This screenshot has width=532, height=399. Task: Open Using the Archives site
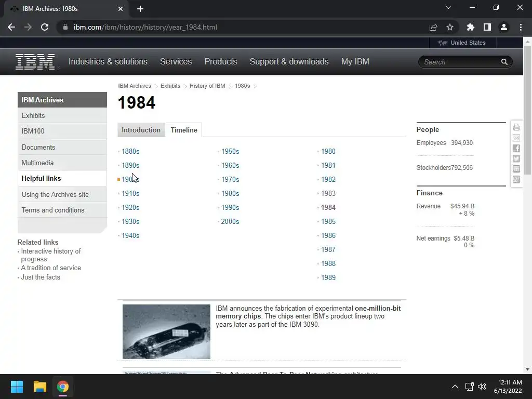62,194
